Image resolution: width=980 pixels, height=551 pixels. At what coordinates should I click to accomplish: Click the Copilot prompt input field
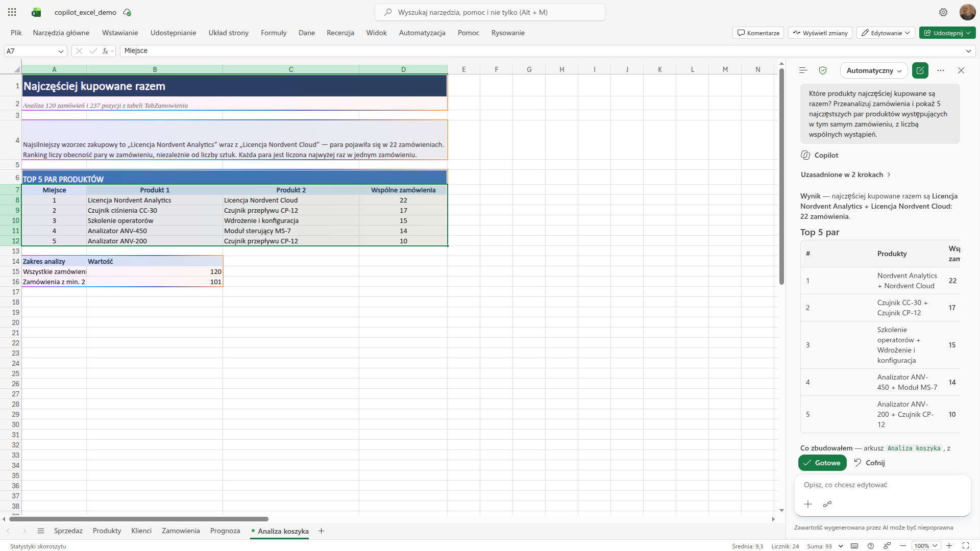[882, 485]
